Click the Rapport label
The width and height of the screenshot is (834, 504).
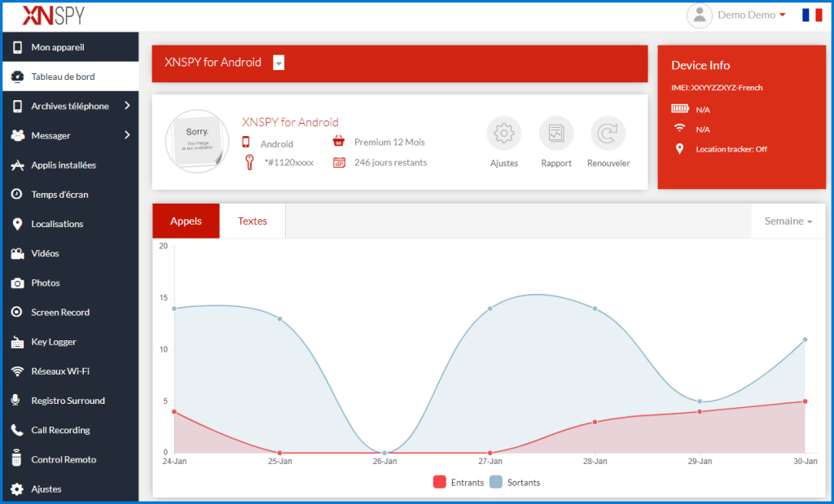pyautogui.click(x=556, y=163)
